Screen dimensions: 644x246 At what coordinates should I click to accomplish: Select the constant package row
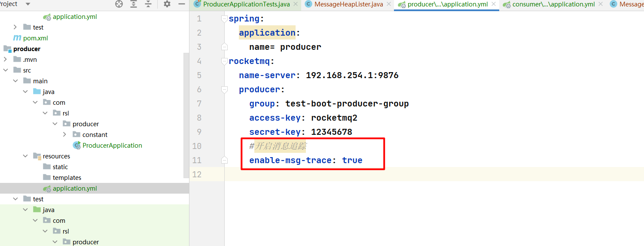[x=95, y=134]
